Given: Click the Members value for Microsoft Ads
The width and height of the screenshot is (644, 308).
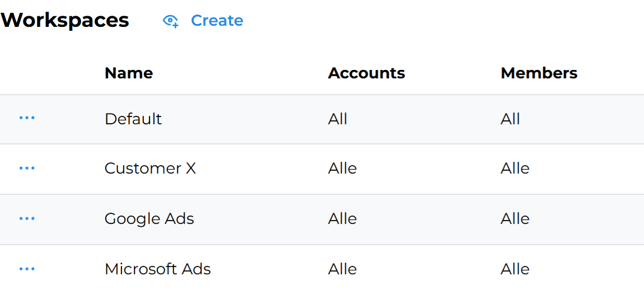Looking at the screenshot, I should point(515,269).
